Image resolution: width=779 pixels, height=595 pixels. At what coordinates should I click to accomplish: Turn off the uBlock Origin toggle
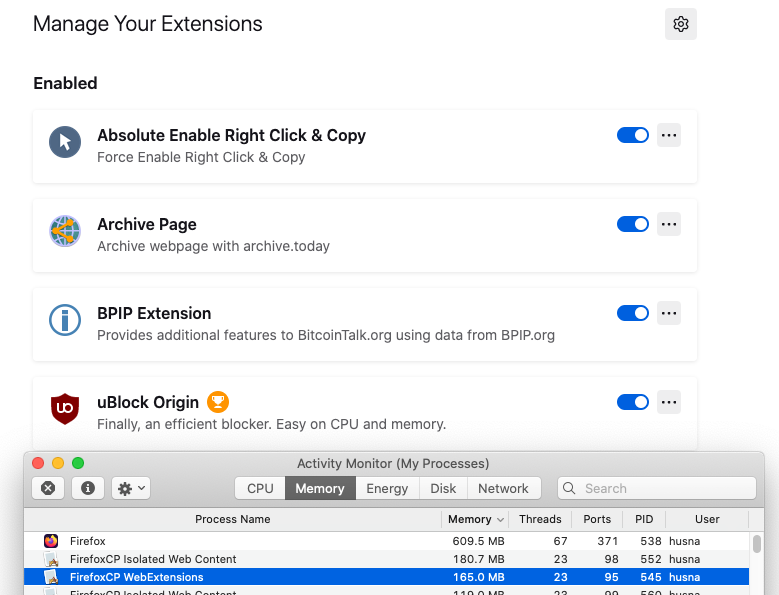(x=632, y=402)
